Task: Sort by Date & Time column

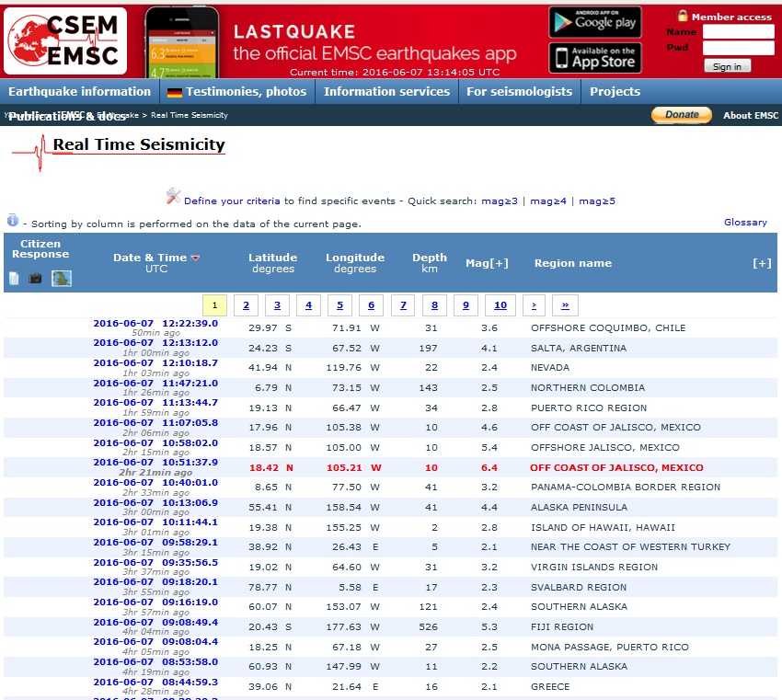Action: point(150,258)
